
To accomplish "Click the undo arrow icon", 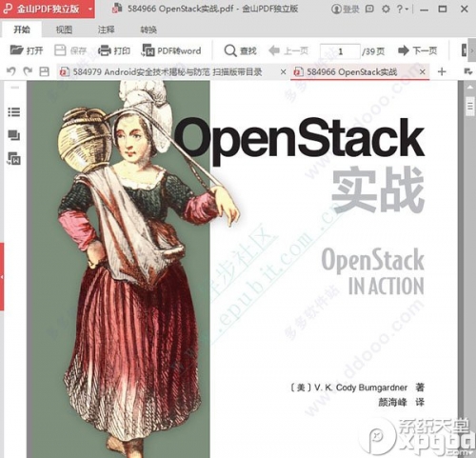I will tap(11, 71).
